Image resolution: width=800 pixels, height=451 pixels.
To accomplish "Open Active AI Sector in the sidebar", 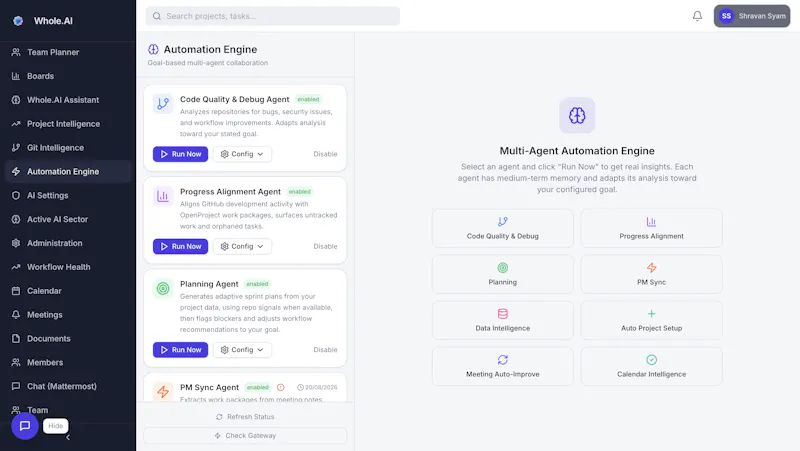I will (67, 219).
